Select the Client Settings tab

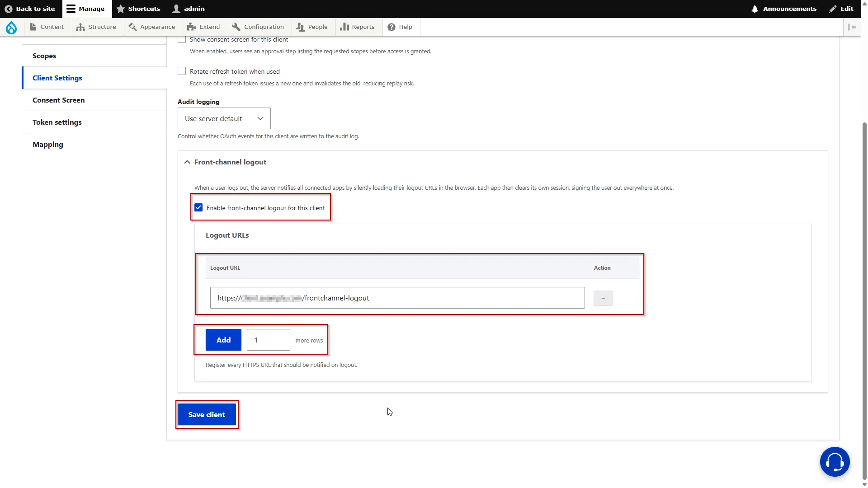click(x=94, y=78)
